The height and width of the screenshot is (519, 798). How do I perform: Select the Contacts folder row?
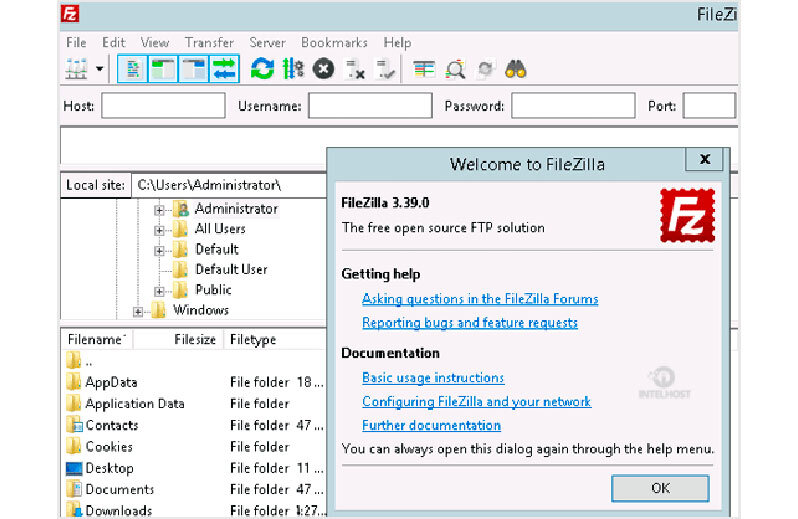(194, 425)
